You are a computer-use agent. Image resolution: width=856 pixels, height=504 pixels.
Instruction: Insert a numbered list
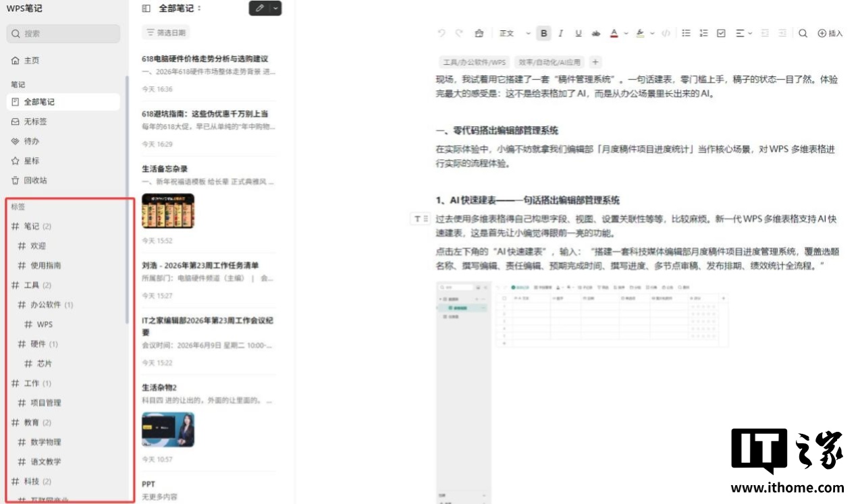(703, 33)
